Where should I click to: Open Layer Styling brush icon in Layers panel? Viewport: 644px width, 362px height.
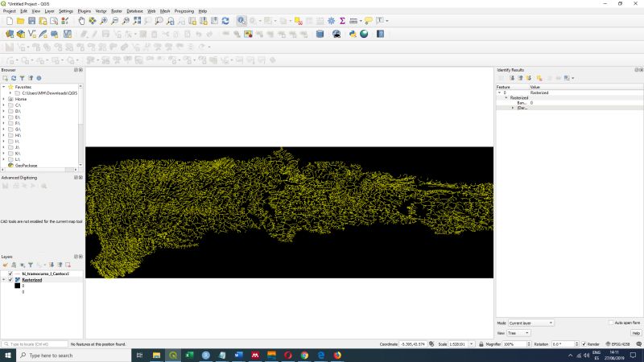click(5, 265)
